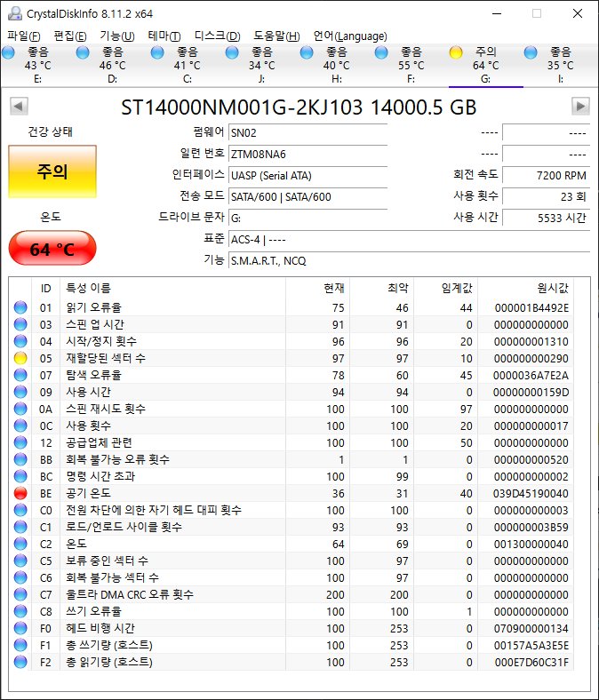Screen dimensions: 599x700
Task: Click the blue status icon for ID C1
Action: (20, 527)
